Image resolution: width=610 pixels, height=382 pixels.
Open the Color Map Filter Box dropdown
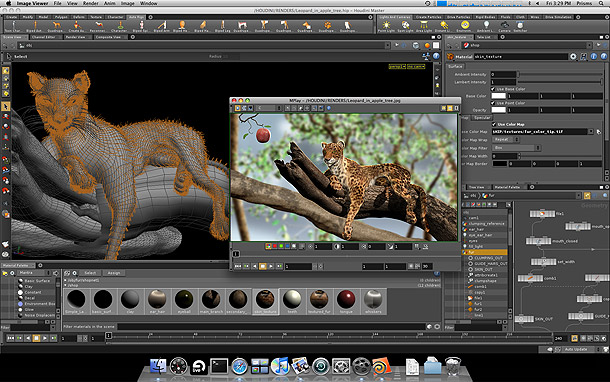coord(516,148)
